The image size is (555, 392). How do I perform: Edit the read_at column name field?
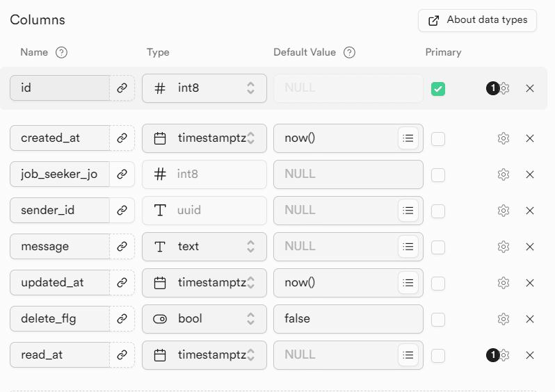[60, 355]
